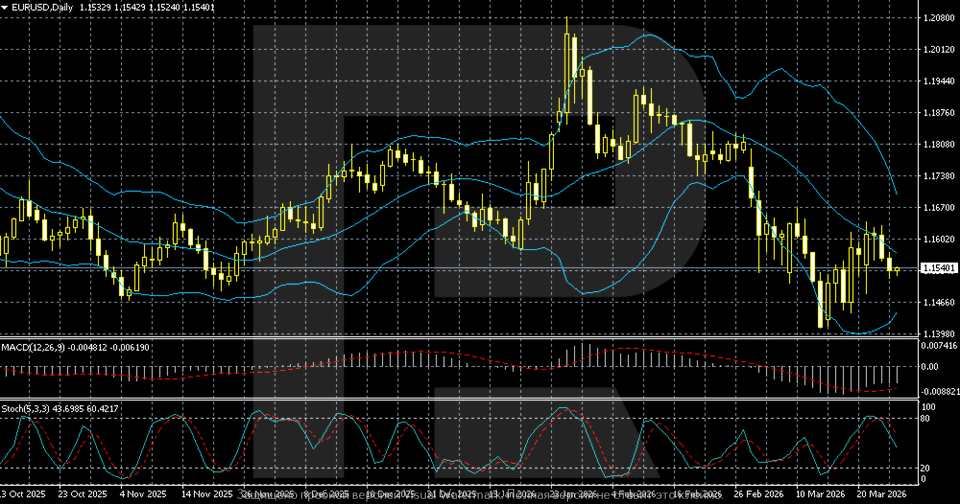Click the 20 Mar 2026 date label
This screenshot has height=504, width=960.
(880, 494)
